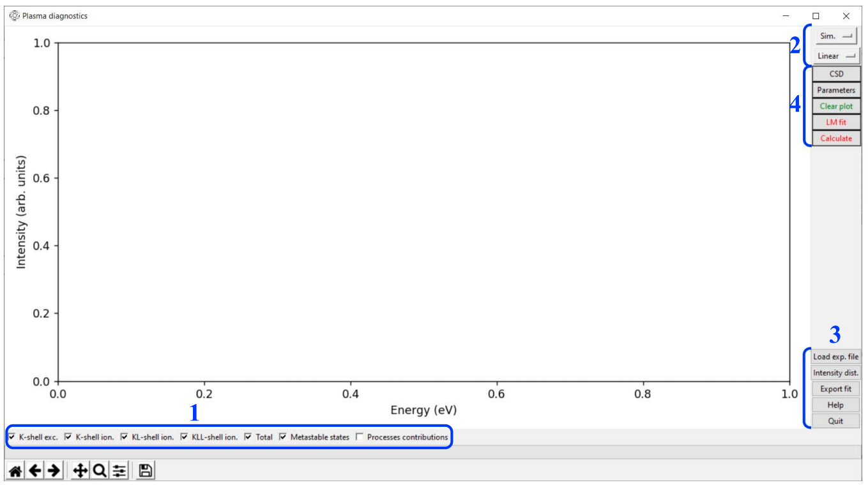The height and width of the screenshot is (485, 868).
Task: Open the Configure subplots sliders icon
Action: tap(119, 471)
